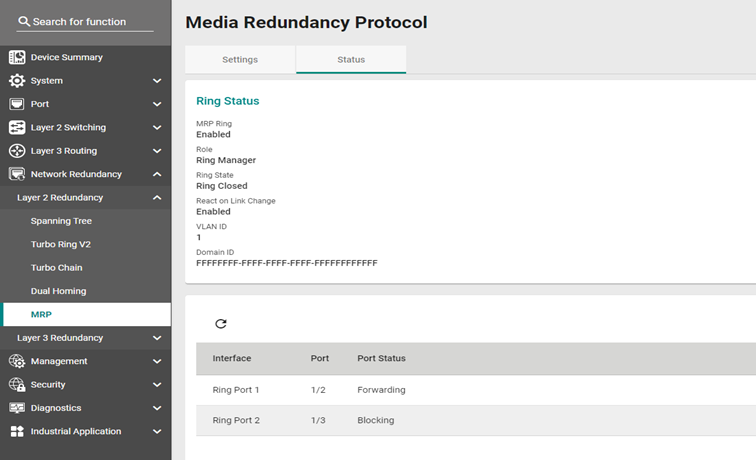Select the Status tab

[x=351, y=59]
